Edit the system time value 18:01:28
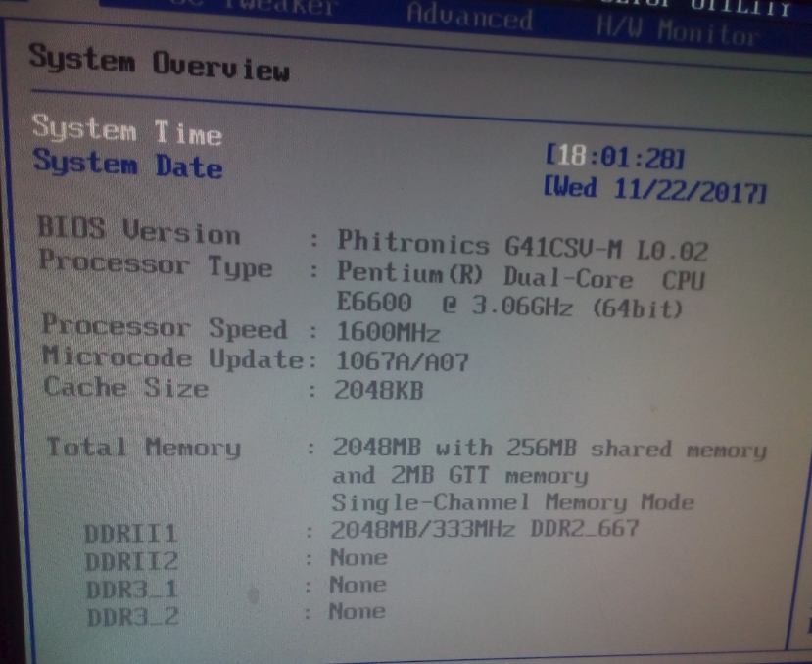Viewport: 812px width, 664px height. (x=615, y=157)
